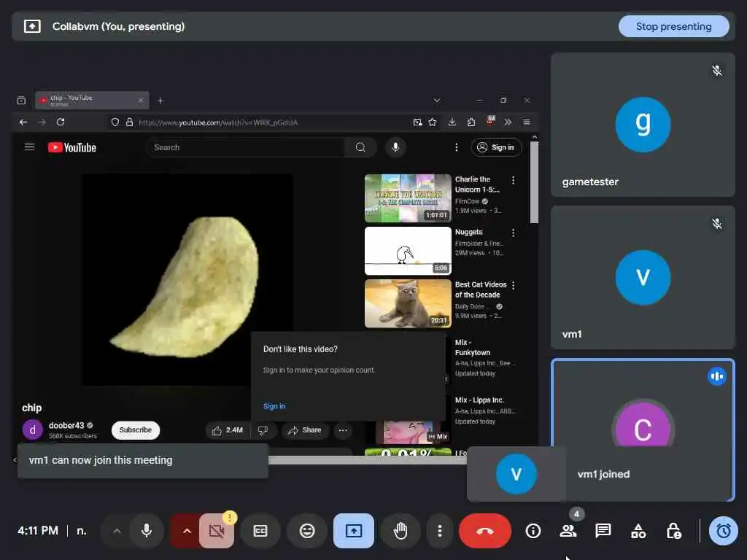Viewport: 747px width, 560px height.
Task: Click the tracking protection shield icon
Action: pyautogui.click(x=115, y=122)
